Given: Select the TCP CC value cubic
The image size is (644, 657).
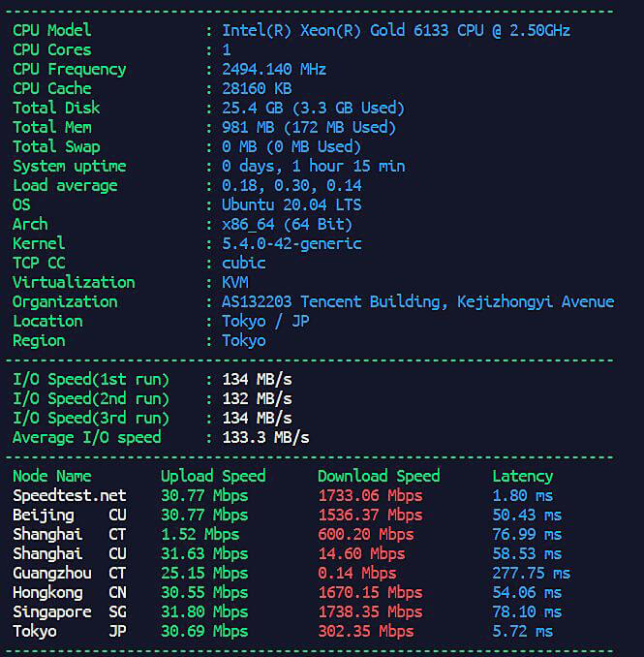Looking at the screenshot, I should click(x=243, y=264).
